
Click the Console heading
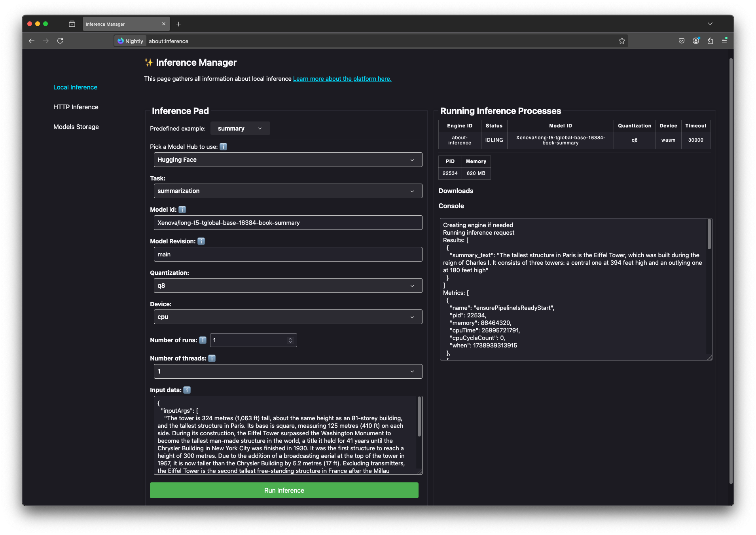[451, 206]
